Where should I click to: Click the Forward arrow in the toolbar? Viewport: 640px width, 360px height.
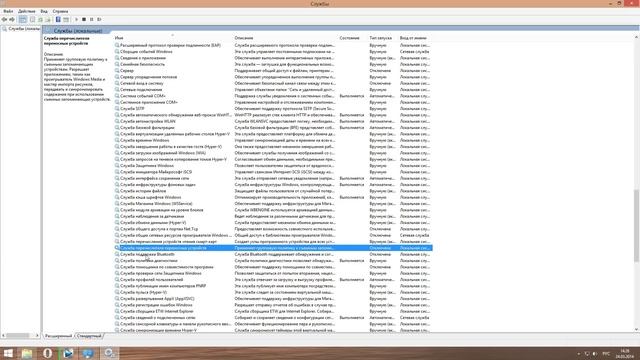coord(12,19)
